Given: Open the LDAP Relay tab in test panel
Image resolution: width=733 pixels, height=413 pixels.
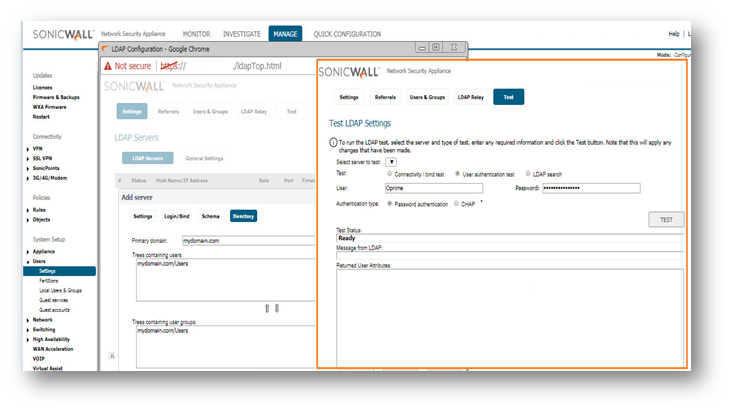Looking at the screenshot, I should point(471,97).
